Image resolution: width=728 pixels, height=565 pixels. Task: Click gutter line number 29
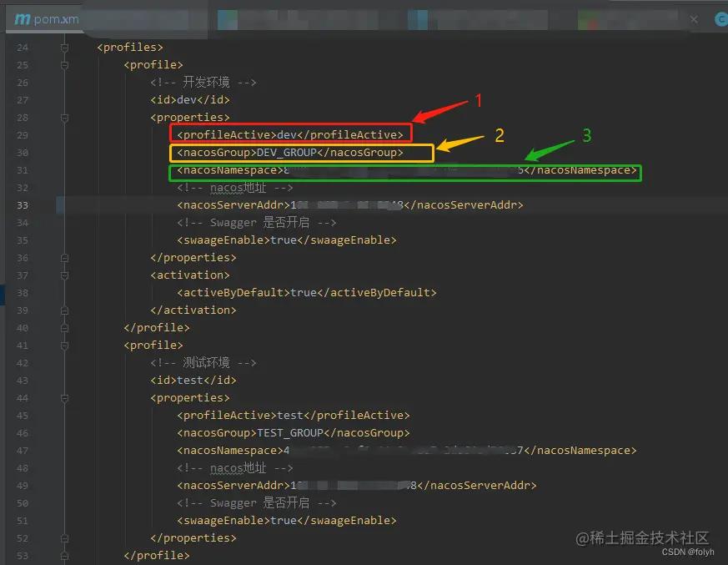point(23,135)
